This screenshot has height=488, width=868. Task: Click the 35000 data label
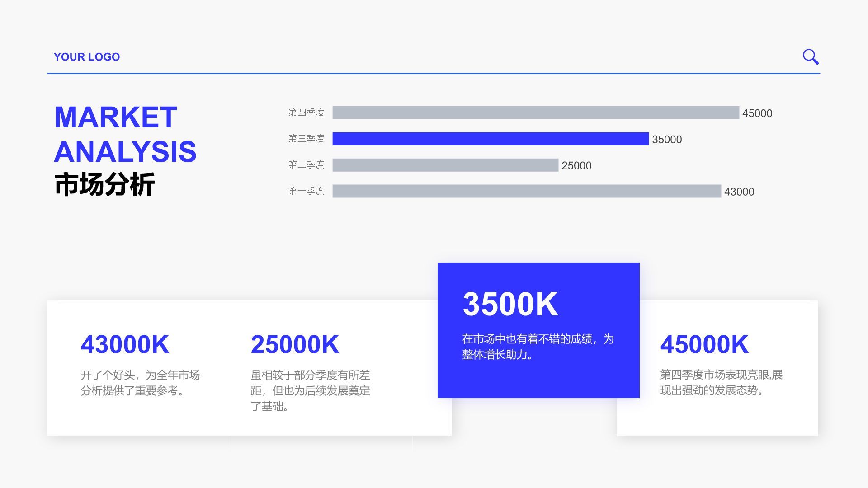666,140
